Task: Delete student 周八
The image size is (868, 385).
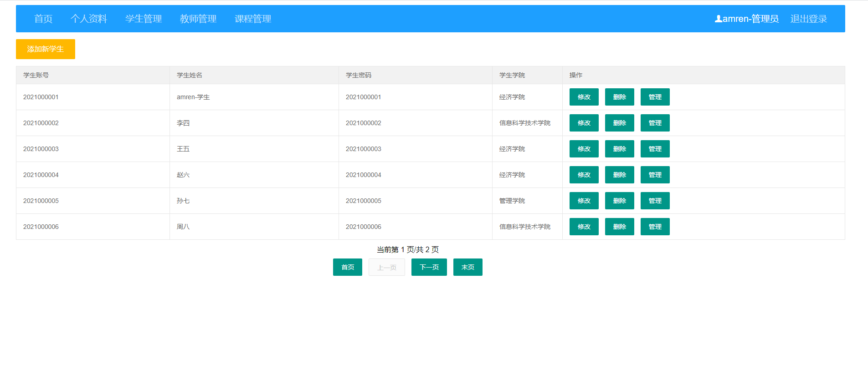Action: click(x=620, y=227)
